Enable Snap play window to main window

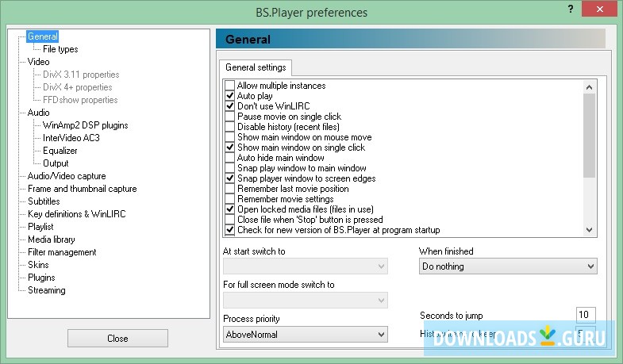229,168
